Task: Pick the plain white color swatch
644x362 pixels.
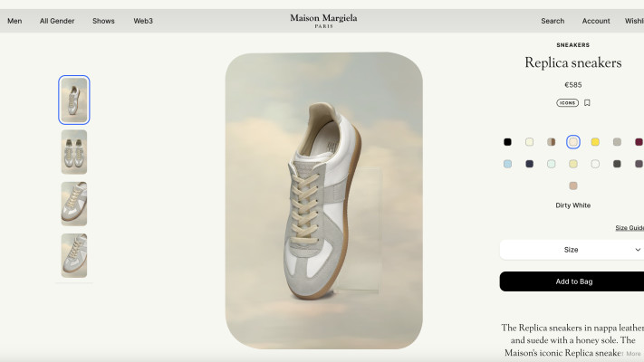Action: coord(595,164)
